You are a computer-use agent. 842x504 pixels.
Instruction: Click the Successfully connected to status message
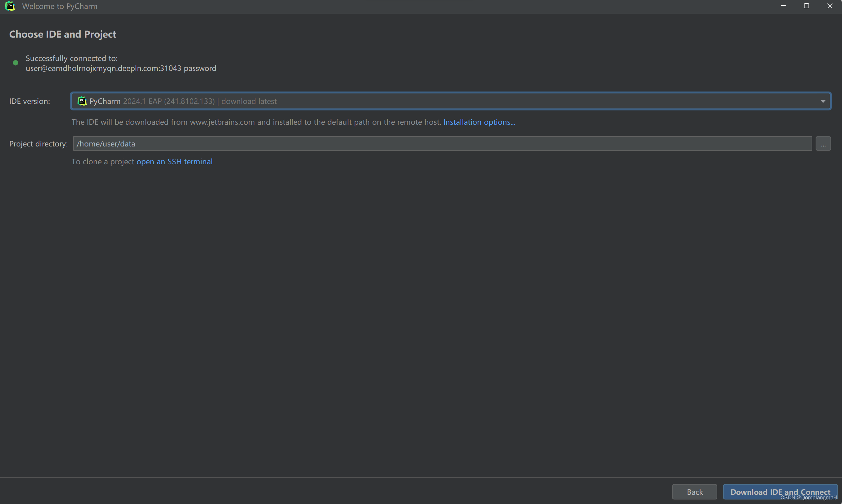71,58
